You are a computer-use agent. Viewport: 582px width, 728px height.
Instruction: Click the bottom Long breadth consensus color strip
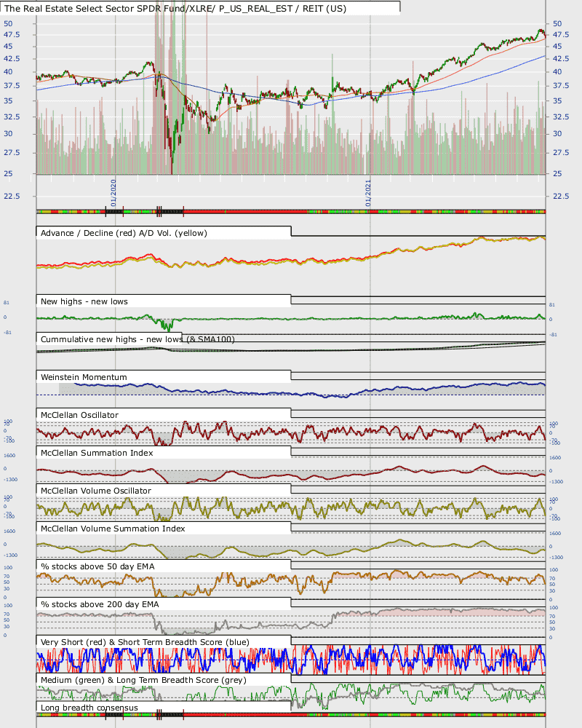pyautogui.click(x=291, y=715)
